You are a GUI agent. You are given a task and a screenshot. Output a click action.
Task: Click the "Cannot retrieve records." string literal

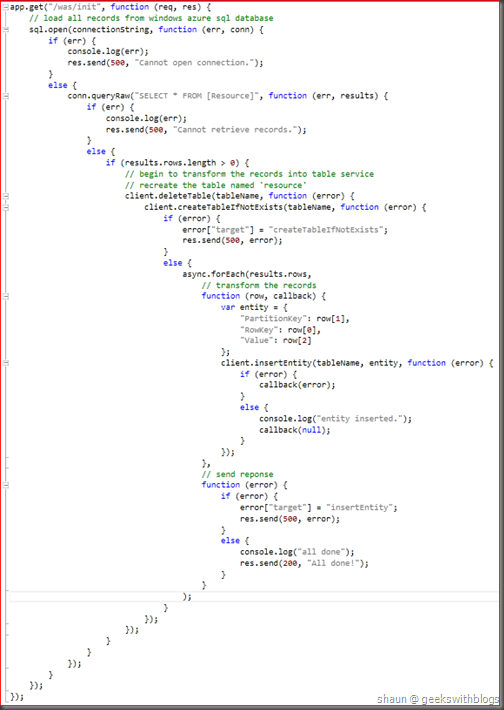click(236, 130)
